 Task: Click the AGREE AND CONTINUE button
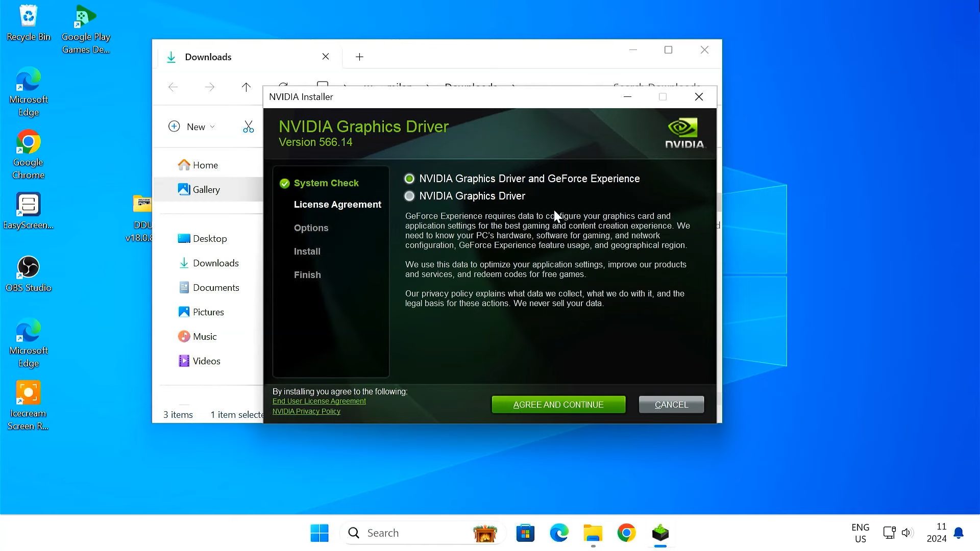(x=558, y=405)
